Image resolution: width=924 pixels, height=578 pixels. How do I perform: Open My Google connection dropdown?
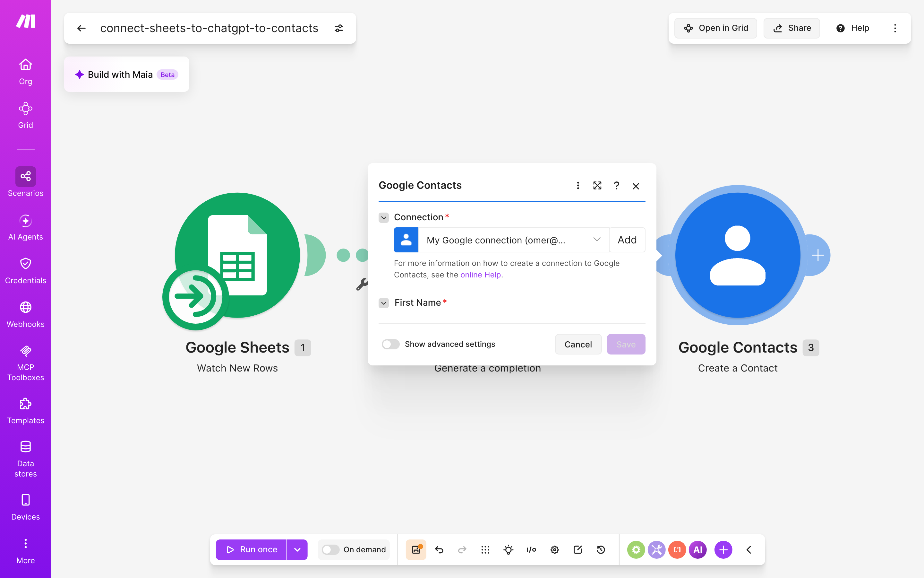tap(514, 240)
